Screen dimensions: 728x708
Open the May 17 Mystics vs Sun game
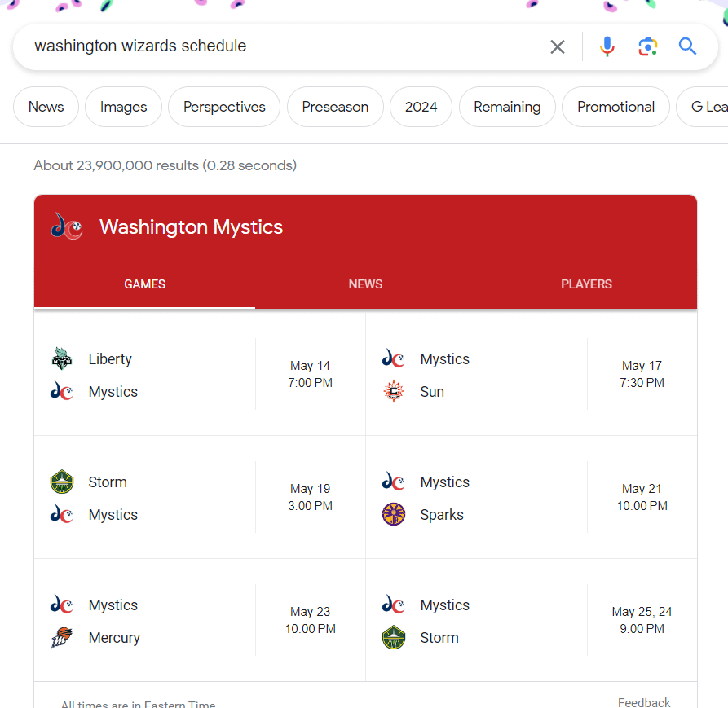point(531,374)
